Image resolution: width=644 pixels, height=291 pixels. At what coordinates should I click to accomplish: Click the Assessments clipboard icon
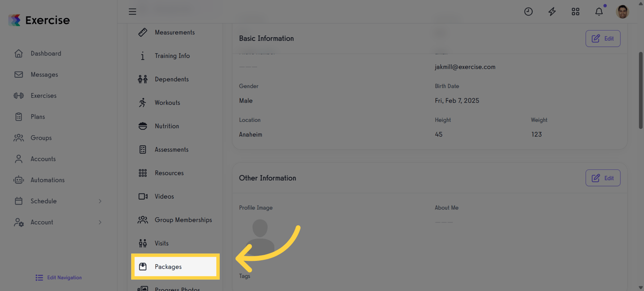(x=143, y=149)
